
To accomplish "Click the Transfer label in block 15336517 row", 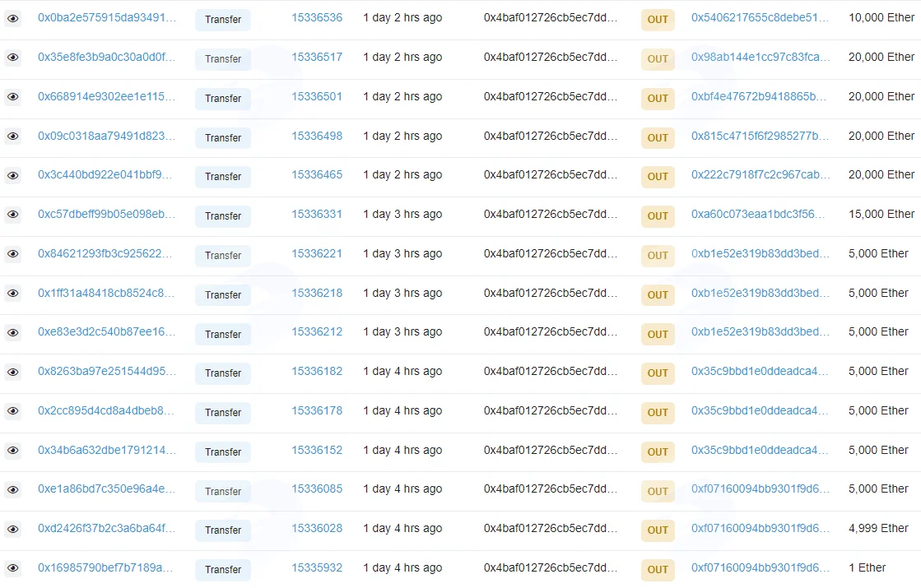I will [223, 59].
